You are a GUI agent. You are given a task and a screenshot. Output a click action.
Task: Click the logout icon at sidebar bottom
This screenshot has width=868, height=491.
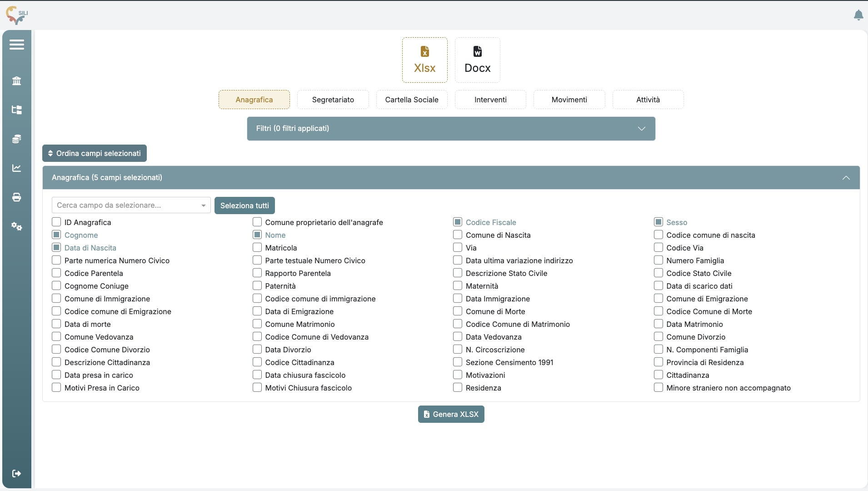(17, 474)
